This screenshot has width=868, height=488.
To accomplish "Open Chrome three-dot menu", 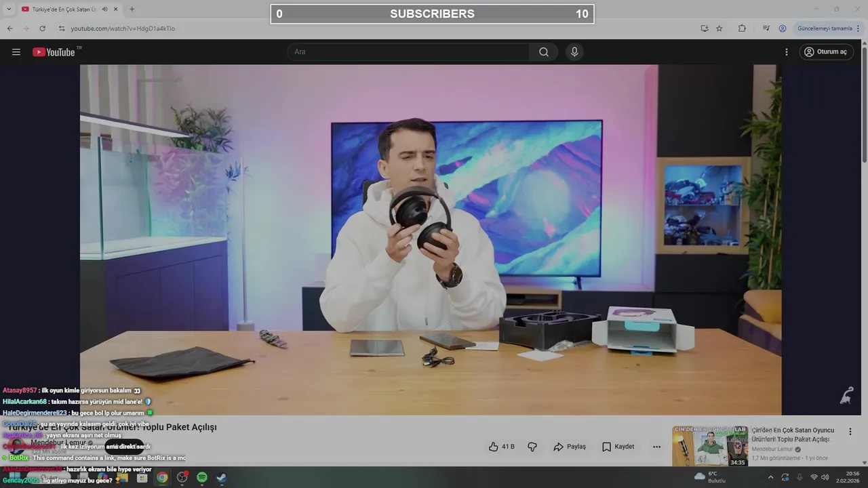I will click(x=858, y=28).
